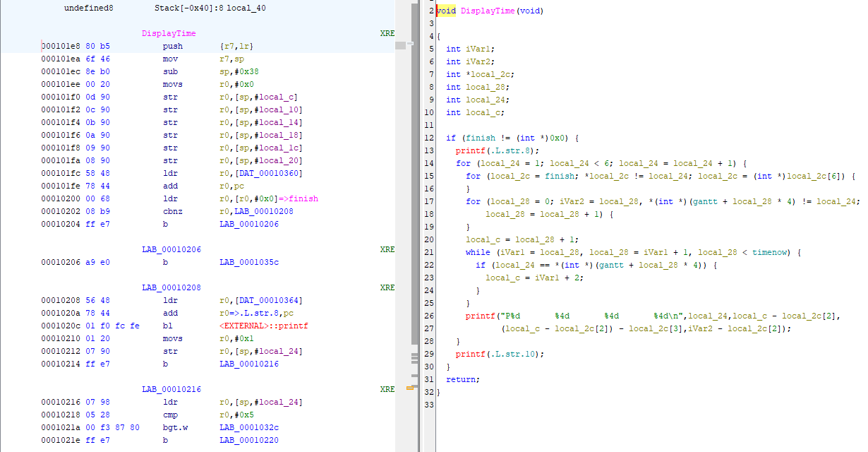
Task: Click the LAB_00010220 branch operand
Action: pyautogui.click(x=249, y=441)
